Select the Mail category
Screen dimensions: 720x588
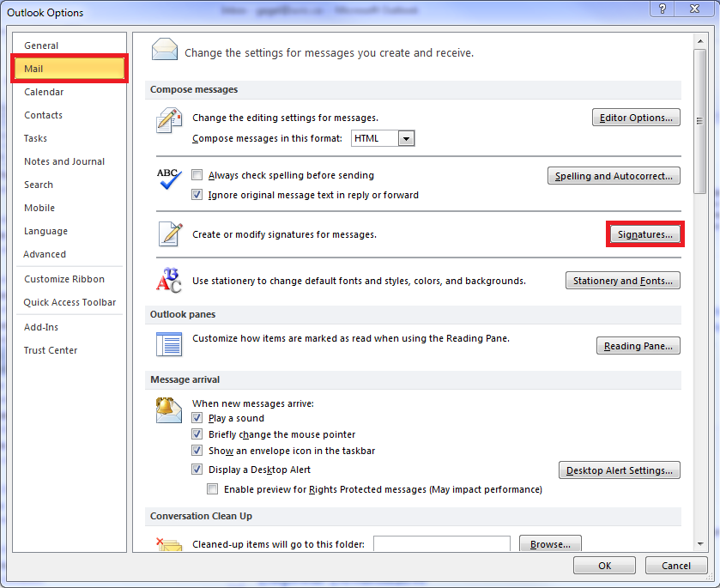tap(70, 69)
